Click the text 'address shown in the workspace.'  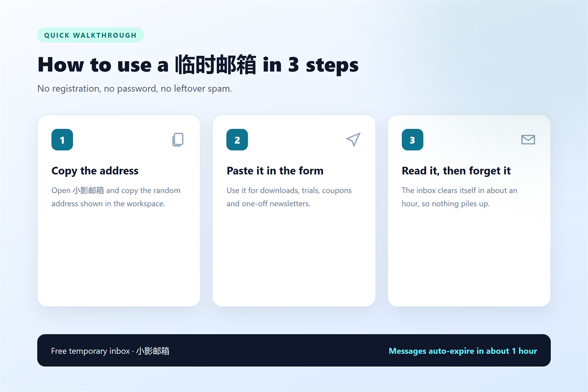tap(108, 203)
